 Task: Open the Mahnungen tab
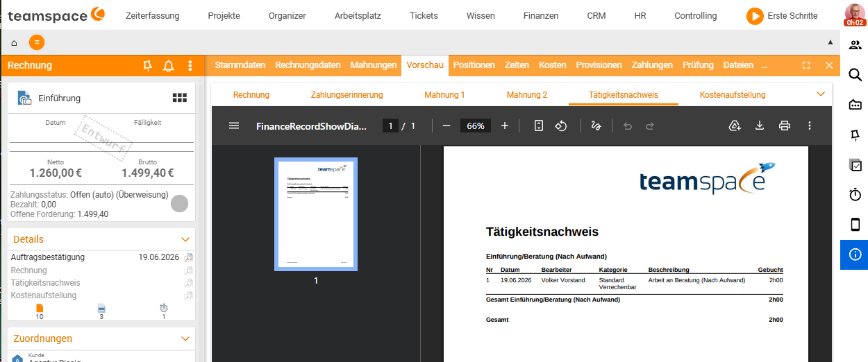tap(374, 65)
